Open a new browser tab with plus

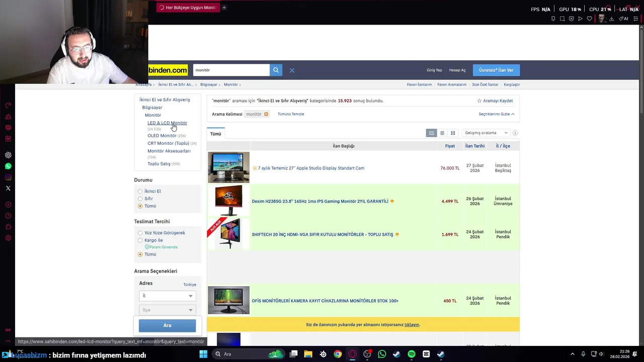pos(224,8)
